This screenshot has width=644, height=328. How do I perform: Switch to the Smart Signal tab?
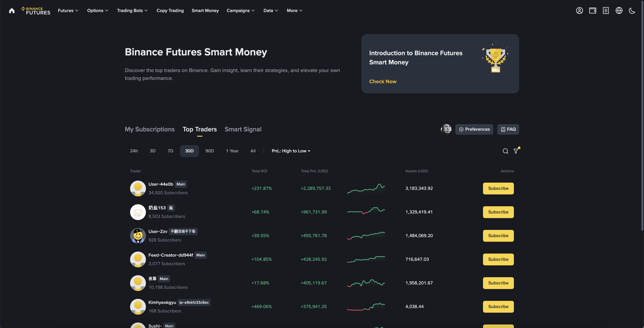(x=243, y=129)
